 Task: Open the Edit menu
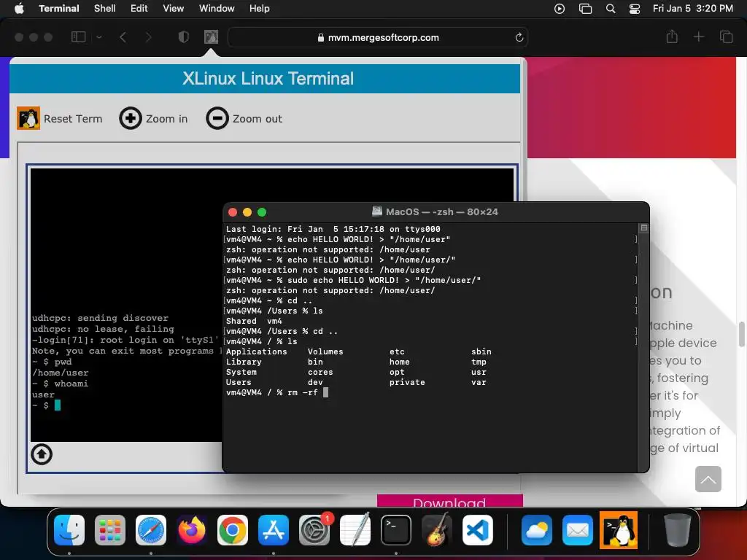tap(139, 9)
